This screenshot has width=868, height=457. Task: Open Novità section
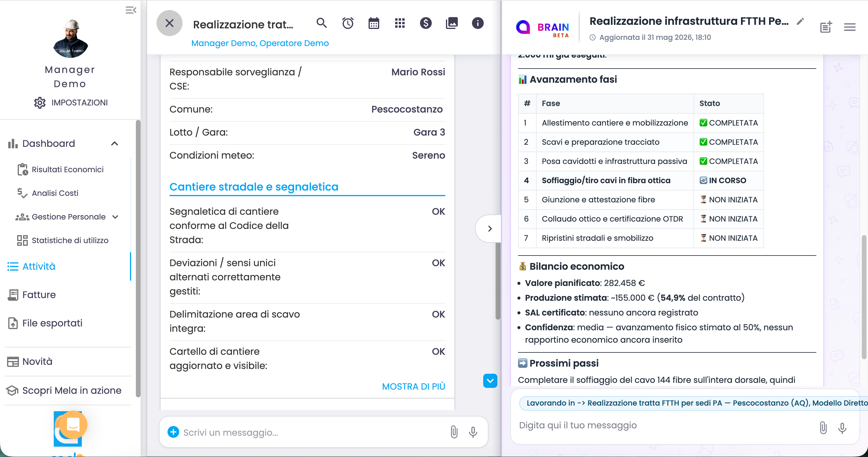point(30,361)
